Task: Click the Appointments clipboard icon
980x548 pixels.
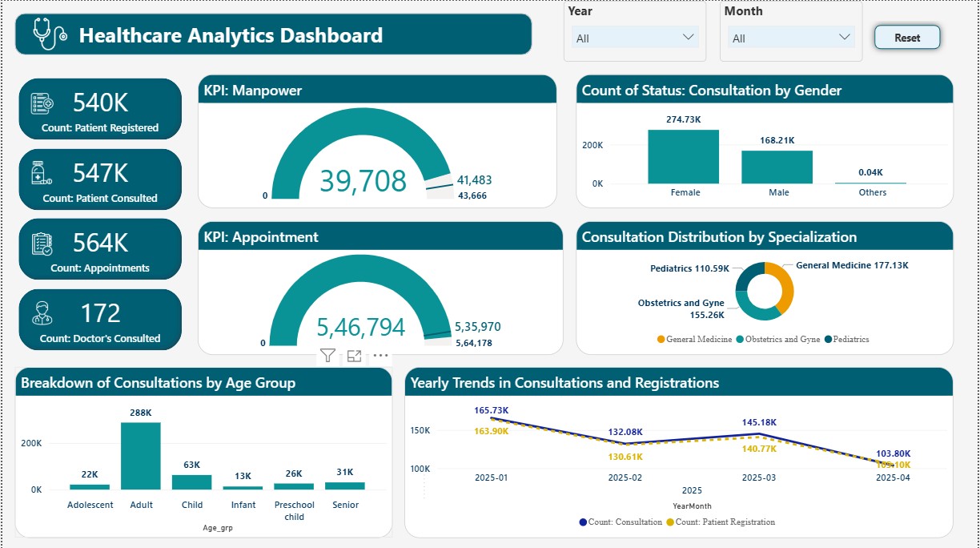Action: coord(42,244)
